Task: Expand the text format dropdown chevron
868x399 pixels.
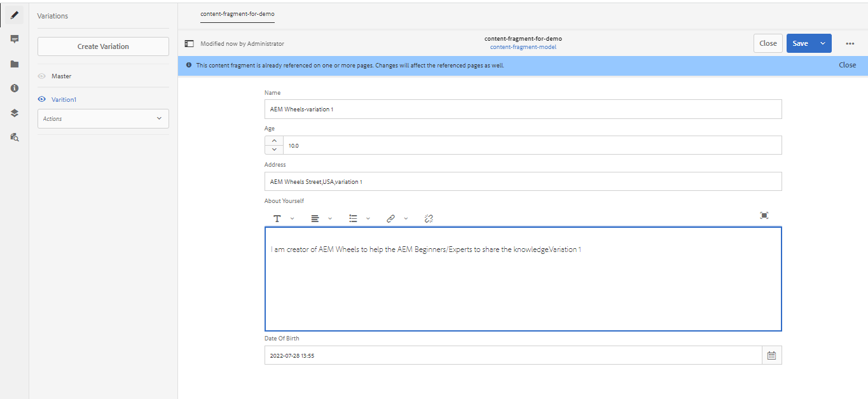Action: point(292,218)
